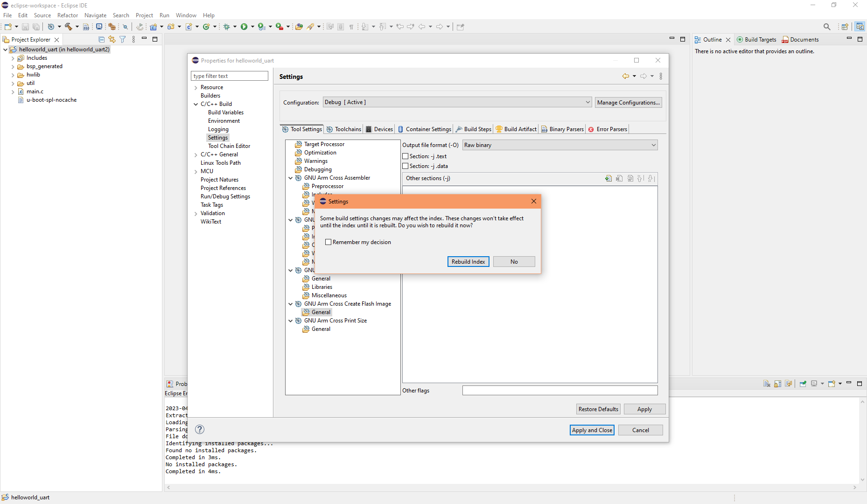Click the Apply and Close button
The height and width of the screenshot is (504, 867).
[x=592, y=430]
